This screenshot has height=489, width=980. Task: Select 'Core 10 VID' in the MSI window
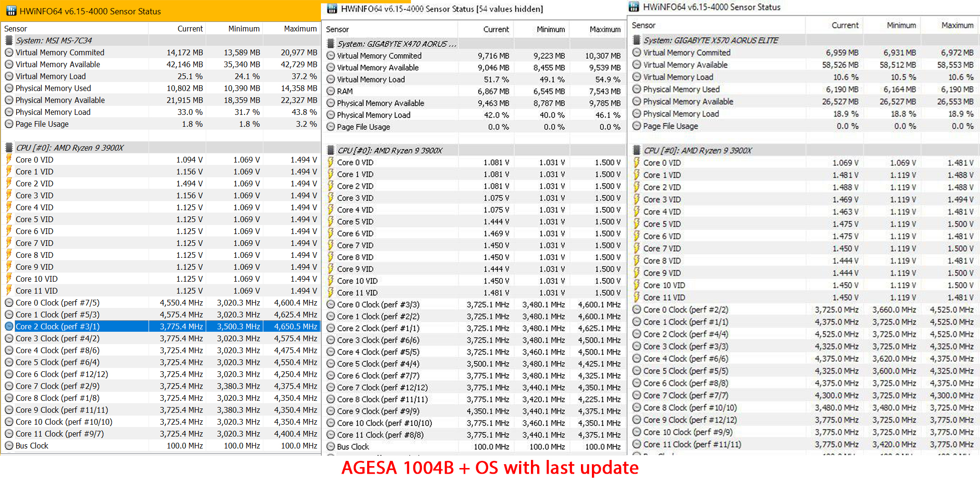(161, 279)
